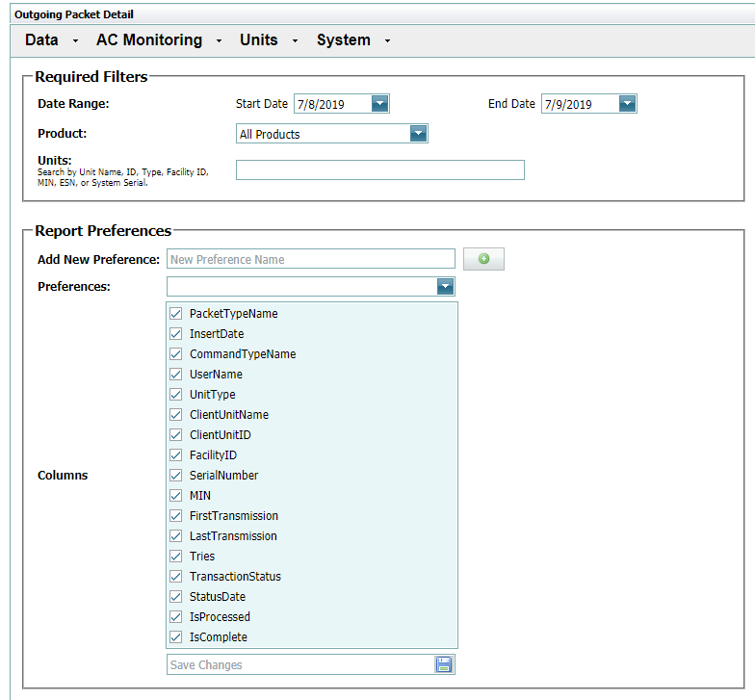
Task: Click the Units search input box
Action: click(x=379, y=169)
